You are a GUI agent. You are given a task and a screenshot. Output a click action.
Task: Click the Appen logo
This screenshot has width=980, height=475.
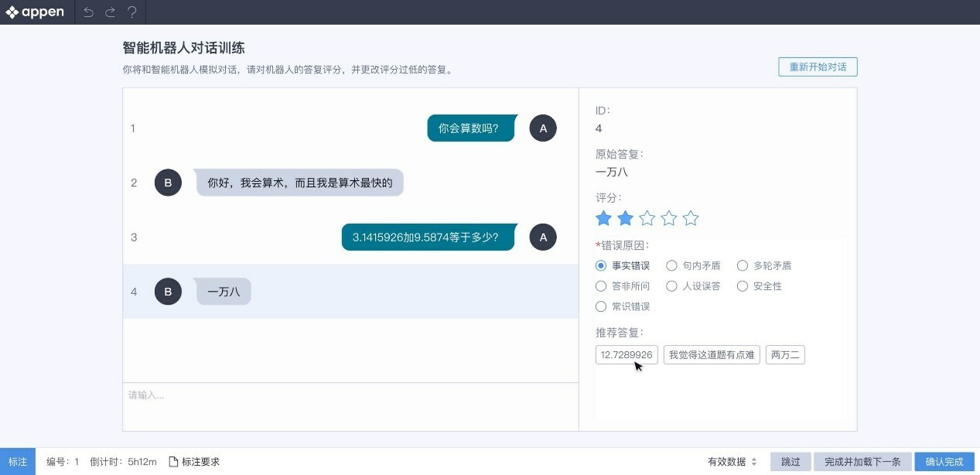pos(36,12)
